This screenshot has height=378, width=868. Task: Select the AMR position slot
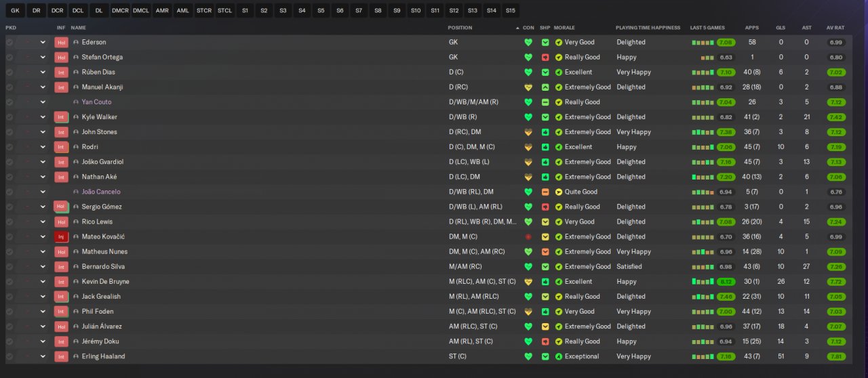tap(162, 10)
